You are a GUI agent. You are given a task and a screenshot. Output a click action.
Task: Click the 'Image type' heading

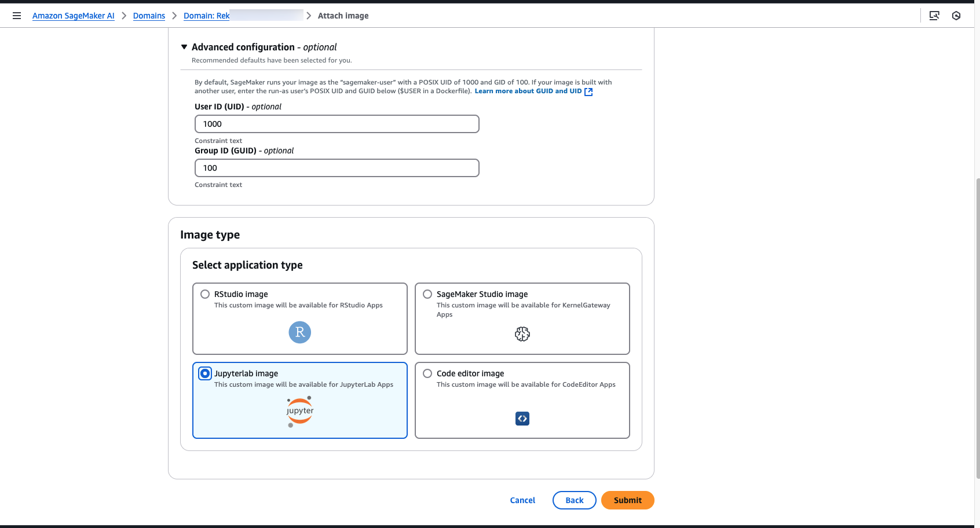coord(210,234)
